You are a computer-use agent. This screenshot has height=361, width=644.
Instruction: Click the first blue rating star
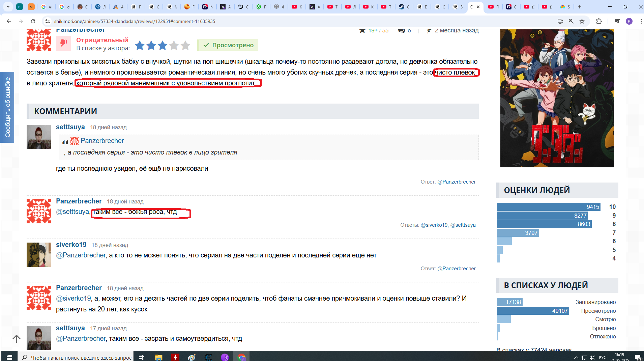coord(140,45)
